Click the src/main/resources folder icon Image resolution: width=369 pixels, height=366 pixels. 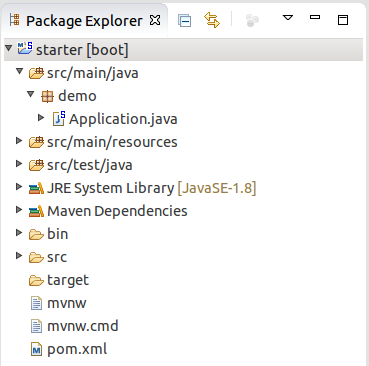coord(36,142)
